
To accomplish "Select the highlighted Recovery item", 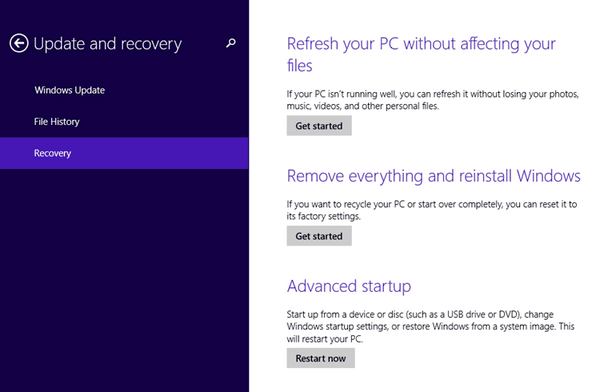I will (x=124, y=153).
